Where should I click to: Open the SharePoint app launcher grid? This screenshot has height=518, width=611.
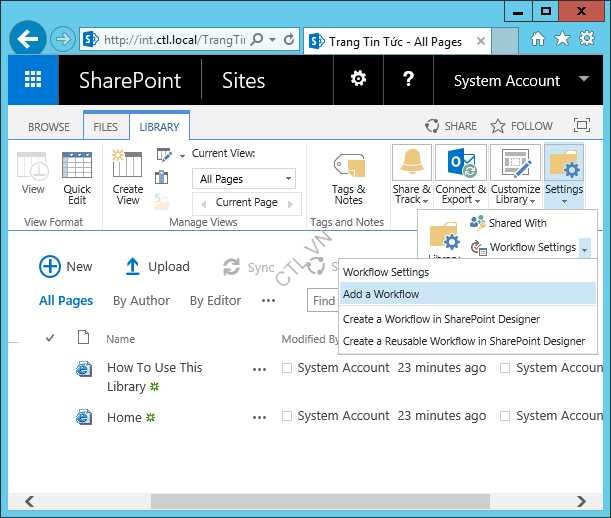(x=33, y=81)
